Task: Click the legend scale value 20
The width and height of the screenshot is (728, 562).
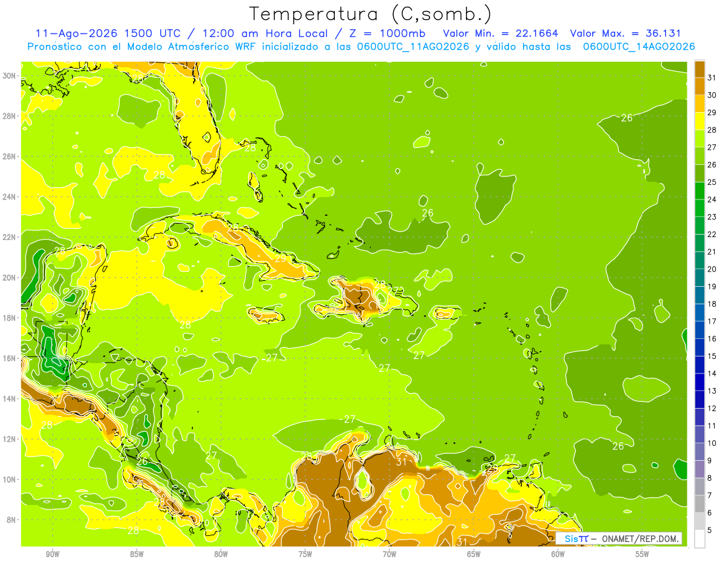Action: point(712,269)
